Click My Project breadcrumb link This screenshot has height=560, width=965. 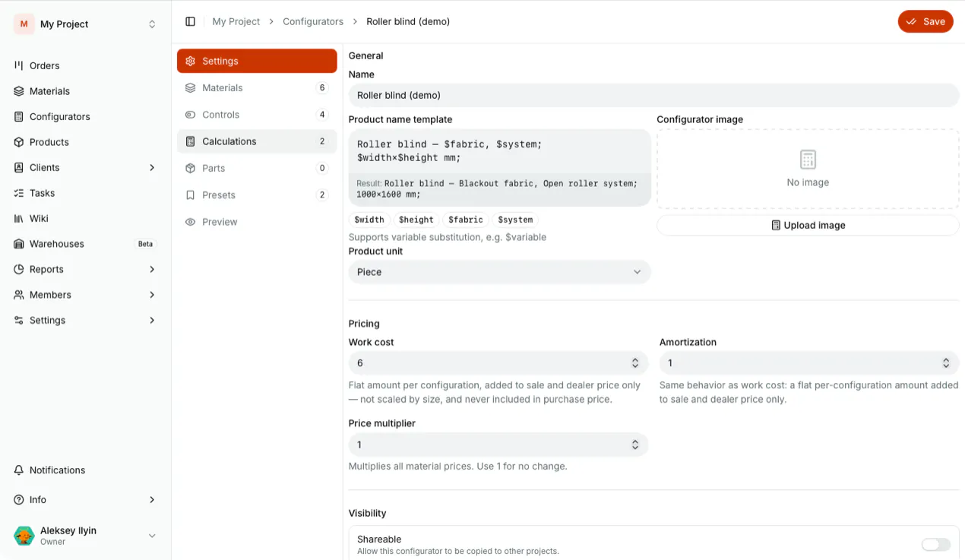(x=236, y=21)
